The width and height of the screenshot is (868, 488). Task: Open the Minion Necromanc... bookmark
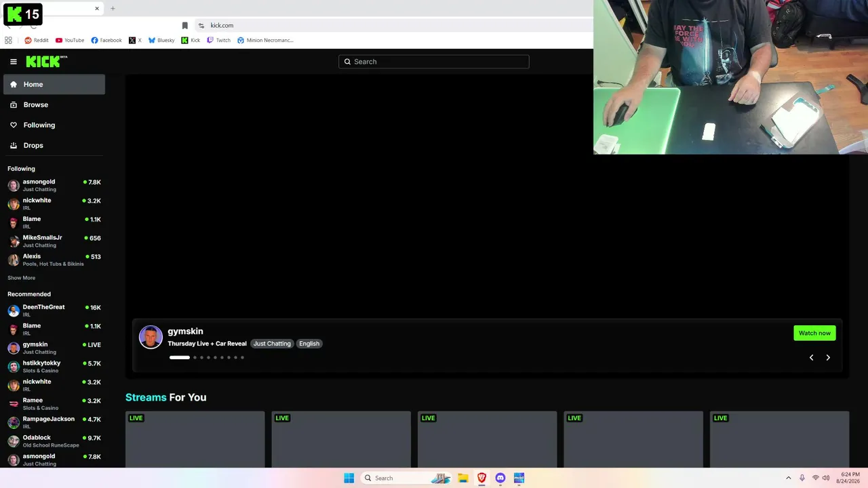click(x=265, y=40)
